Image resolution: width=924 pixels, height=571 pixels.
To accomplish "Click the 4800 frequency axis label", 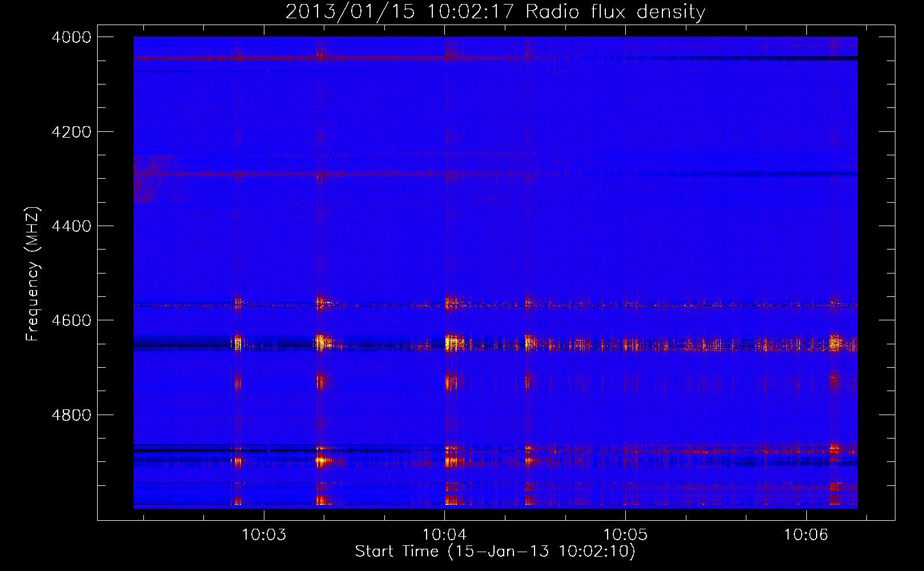I will click(x=71, y=415).
